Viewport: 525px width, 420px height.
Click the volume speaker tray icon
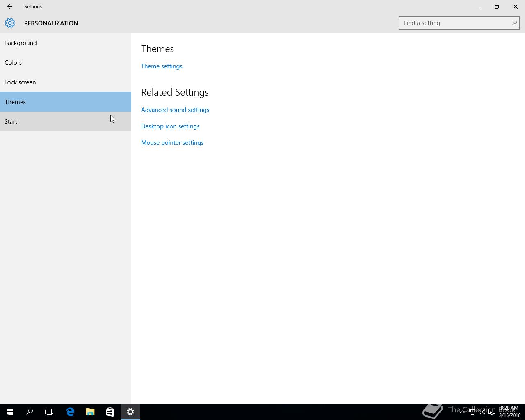coord(482,412)
